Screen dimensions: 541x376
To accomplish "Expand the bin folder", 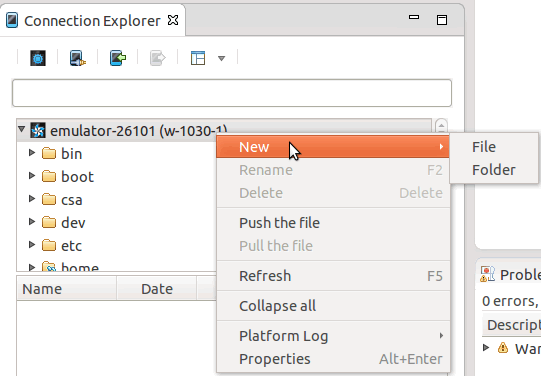I will coord(32,152).
